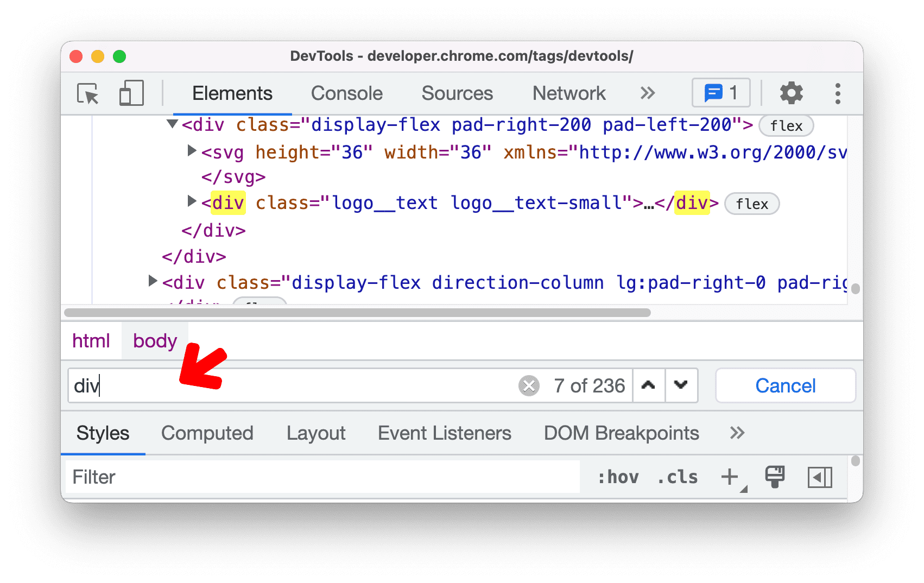Toggle the device emulation toolbar

click(130, 93)
